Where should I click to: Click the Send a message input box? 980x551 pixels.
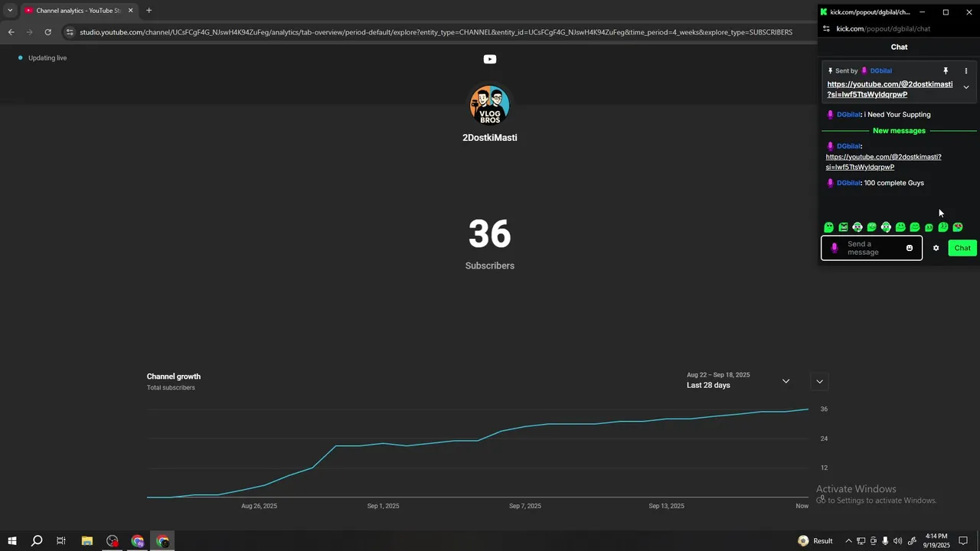[872, 248]
